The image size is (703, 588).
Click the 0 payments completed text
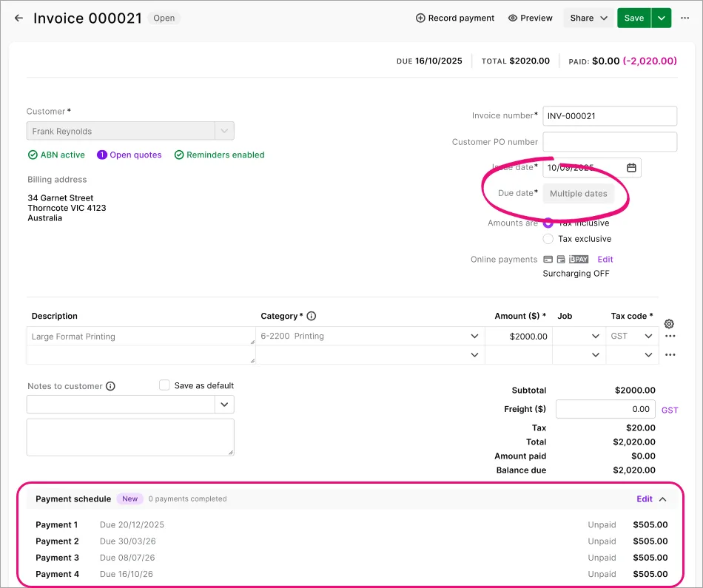click(x=187, y=499)
